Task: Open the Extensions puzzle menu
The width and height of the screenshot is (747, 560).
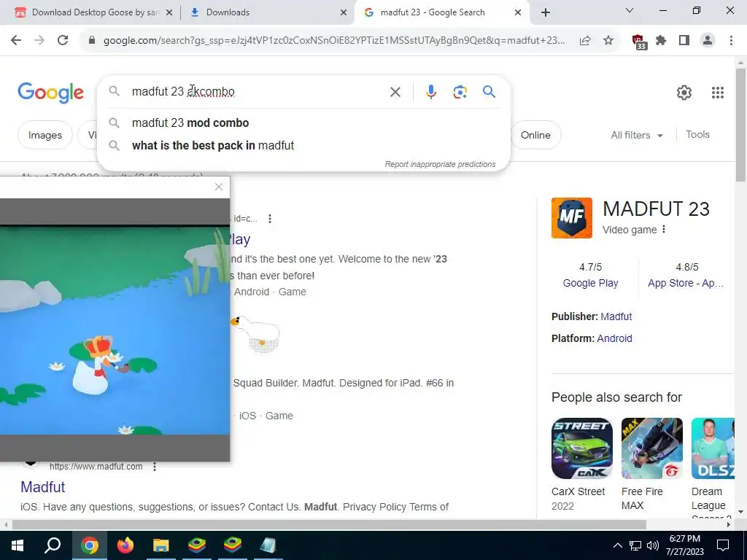Action: [661, 41]
